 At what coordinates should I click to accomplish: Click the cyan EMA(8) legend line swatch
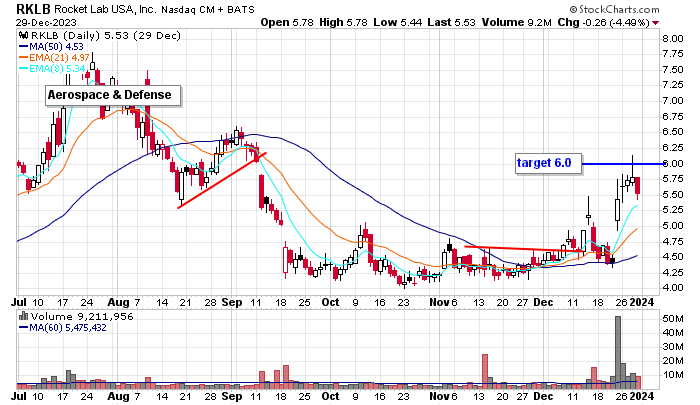point(24,69)
